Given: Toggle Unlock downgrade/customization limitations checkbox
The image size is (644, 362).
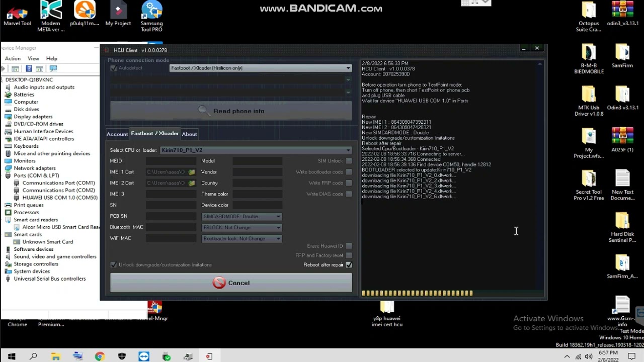Looking at the screenshot, I should [x=114, y=265].
